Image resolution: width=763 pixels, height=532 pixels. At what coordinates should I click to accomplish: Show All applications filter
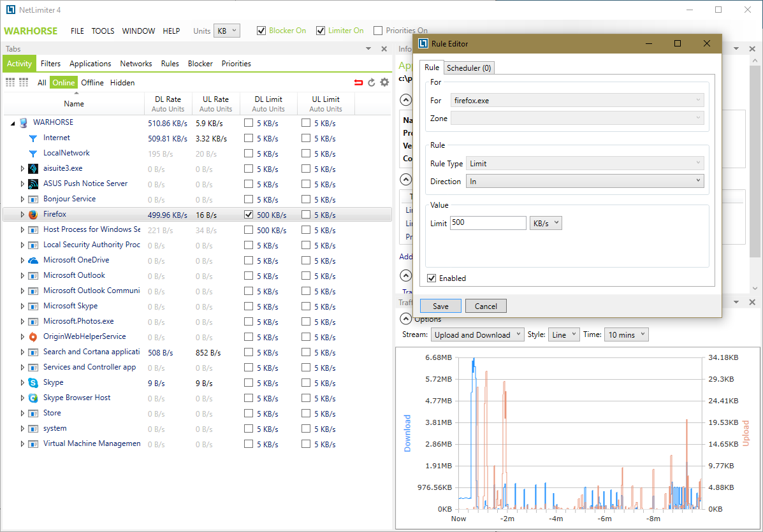click(42, 83)
